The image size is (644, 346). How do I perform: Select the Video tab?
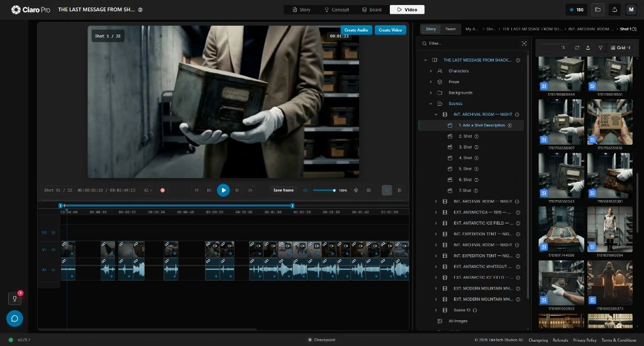click(407, 9)
